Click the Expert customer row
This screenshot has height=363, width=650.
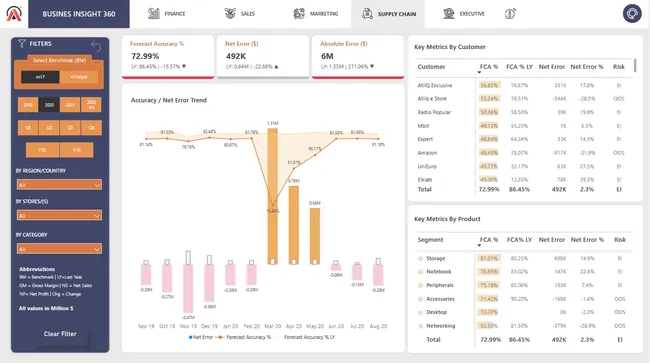[524, 139]
